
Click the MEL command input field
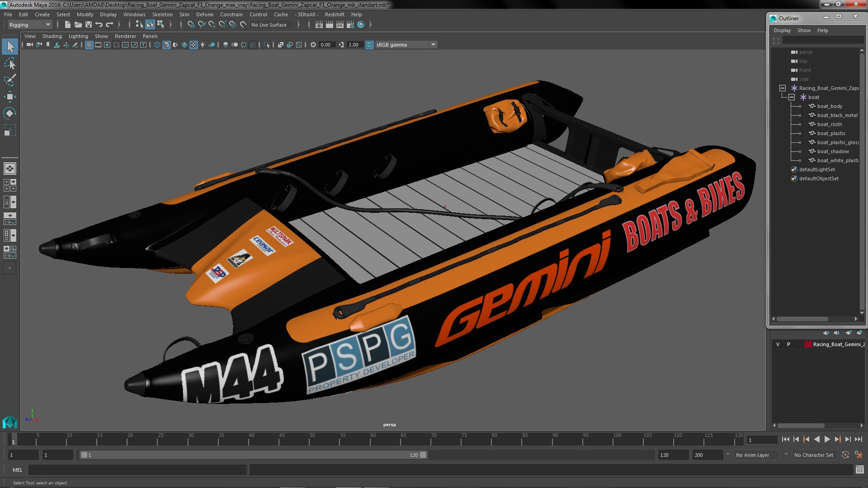(137, 470)
